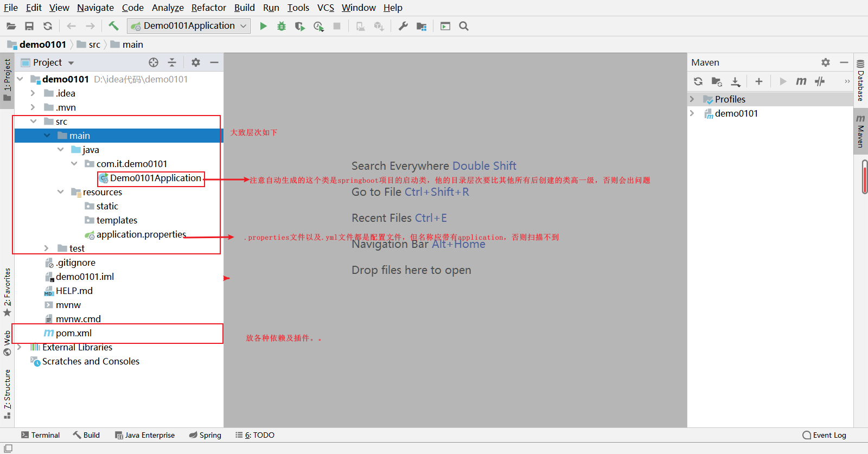
Task: Click the Back navigation arrow
Action: (71, 26)
